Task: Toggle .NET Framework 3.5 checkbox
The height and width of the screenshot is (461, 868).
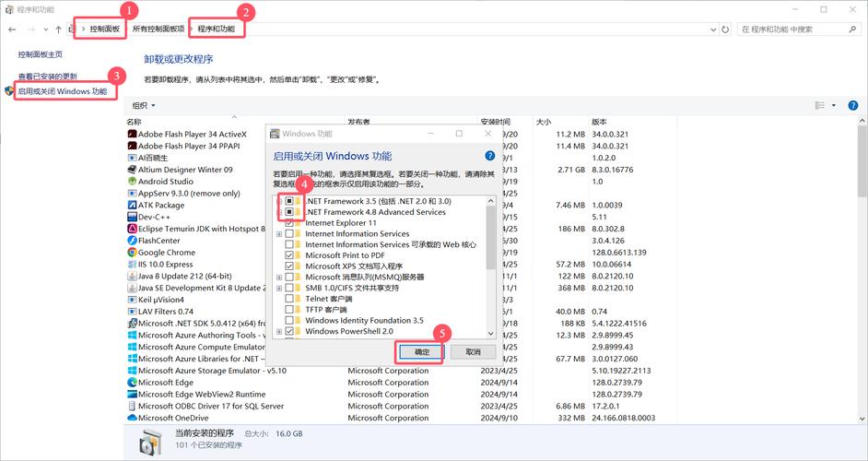Action: click(289, 201)
